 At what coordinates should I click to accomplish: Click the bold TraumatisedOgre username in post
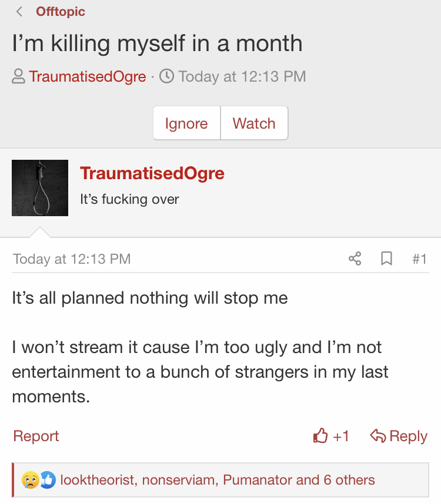coord(152,173)
